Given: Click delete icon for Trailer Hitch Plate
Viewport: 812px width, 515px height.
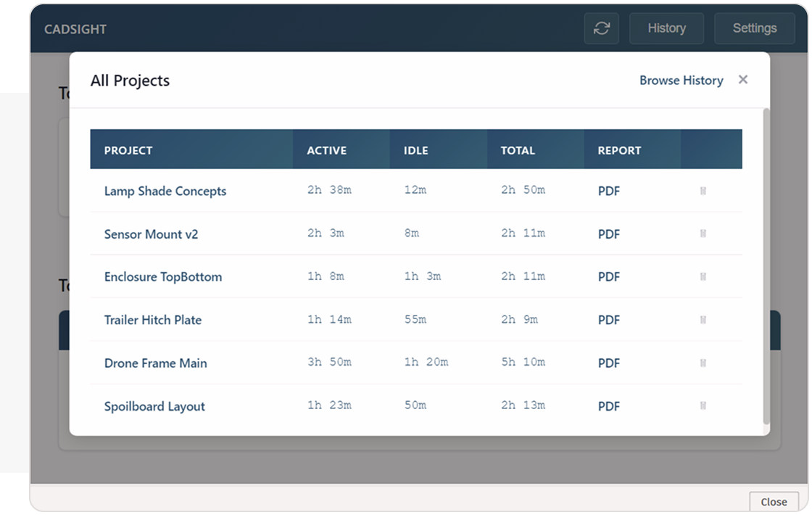Looking at the screenshot, I should [703, 320].
